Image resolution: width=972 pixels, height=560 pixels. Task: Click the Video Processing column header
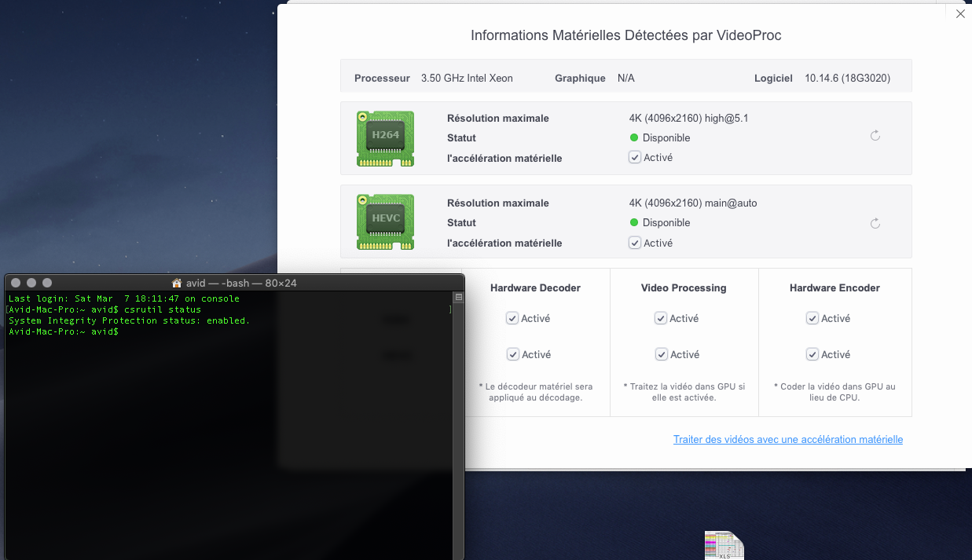click(684, 288)
